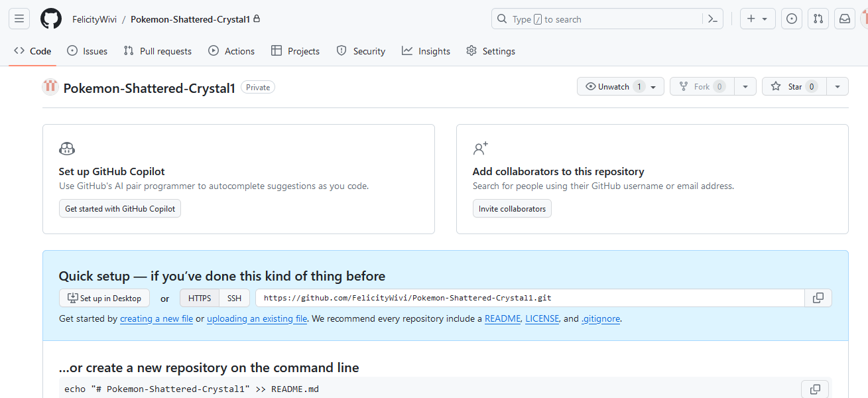Click the GitHub Octocat logo
The image size is (868, 398).
51,19
